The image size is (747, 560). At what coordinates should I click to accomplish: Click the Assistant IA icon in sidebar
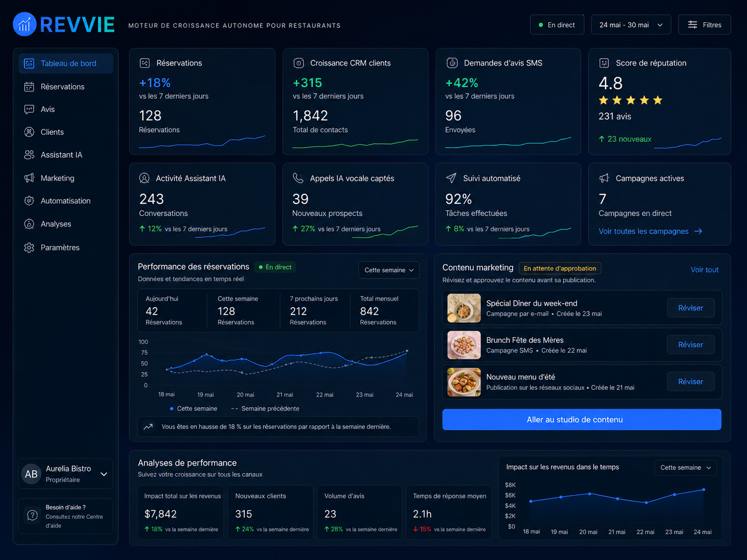pyautogui.click(x=29, y=155)
